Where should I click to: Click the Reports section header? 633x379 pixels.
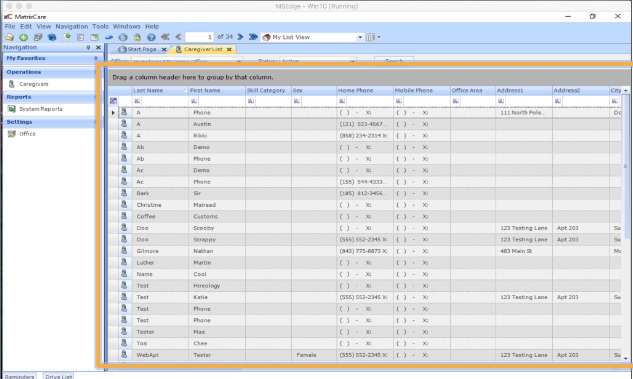[48, 97]
